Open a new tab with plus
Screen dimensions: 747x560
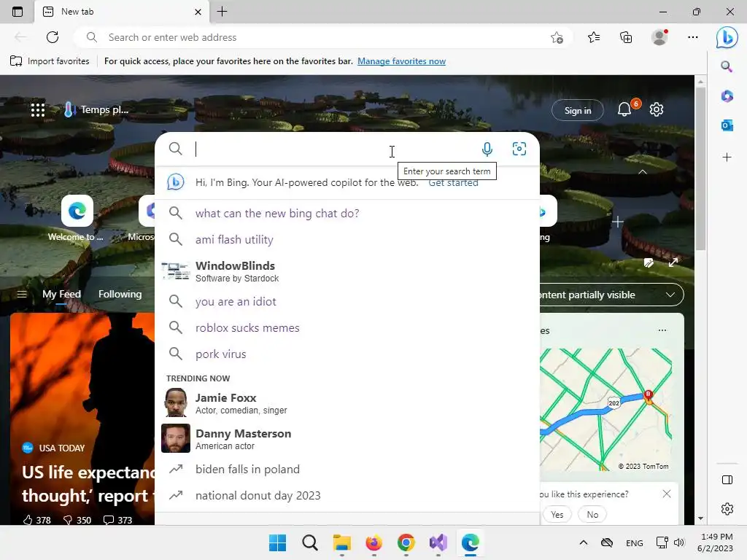(222, 12)
